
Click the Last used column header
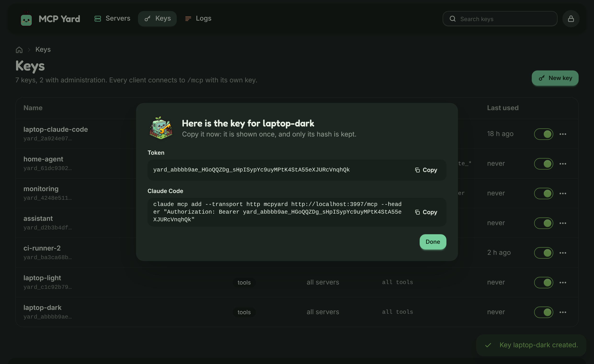coord(503,108)
